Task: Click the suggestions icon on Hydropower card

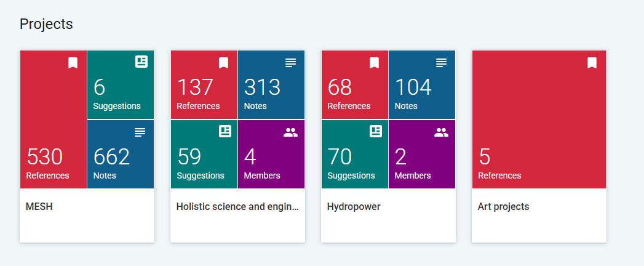Action: 375,131
